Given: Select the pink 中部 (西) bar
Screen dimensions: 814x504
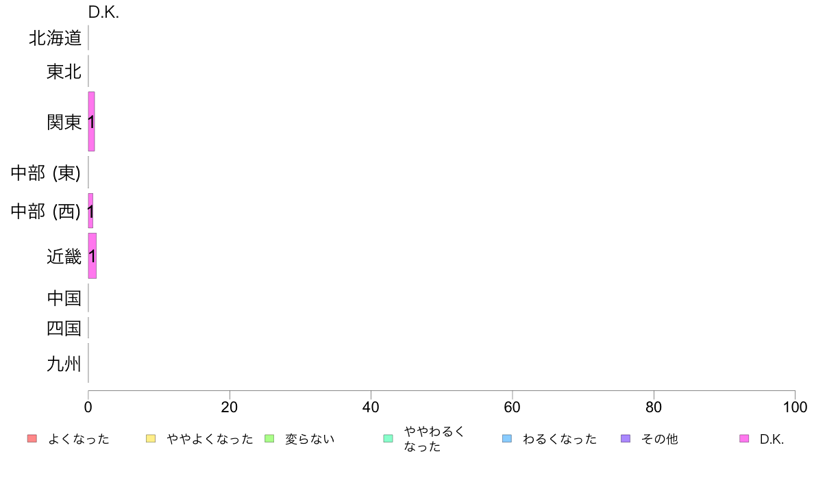Looking at the screenshot, I should pos(90,211).
